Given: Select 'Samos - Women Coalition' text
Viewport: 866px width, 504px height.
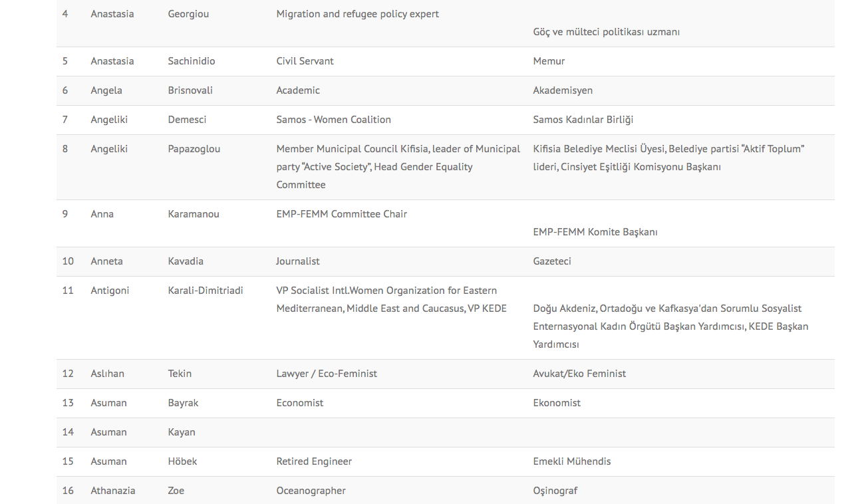Looking at the screenshot, I should pos(333,120).
